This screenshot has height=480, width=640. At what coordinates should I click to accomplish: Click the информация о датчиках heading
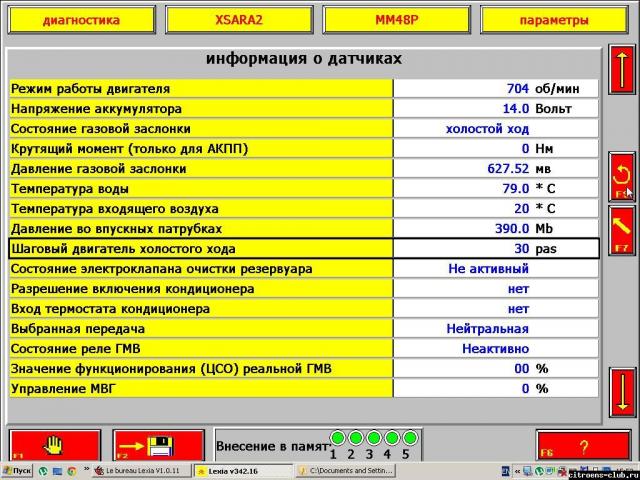(304, 59)
